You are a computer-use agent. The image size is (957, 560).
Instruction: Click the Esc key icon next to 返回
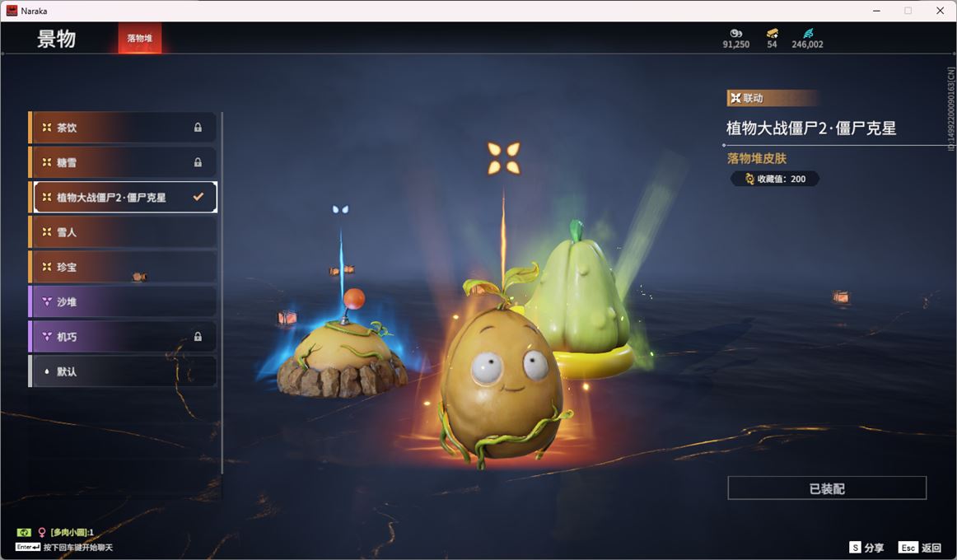pos(908,547)
